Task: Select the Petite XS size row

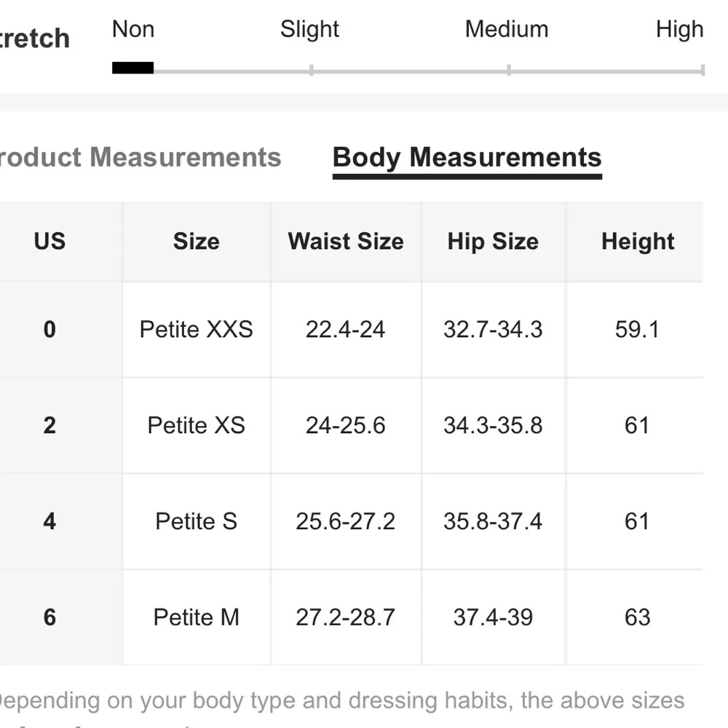Action: click(x=196, y=425)
